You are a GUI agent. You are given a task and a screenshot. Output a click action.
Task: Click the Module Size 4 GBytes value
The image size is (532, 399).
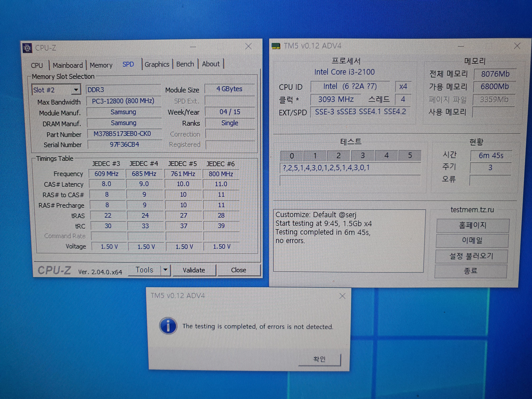pos(229,89)
